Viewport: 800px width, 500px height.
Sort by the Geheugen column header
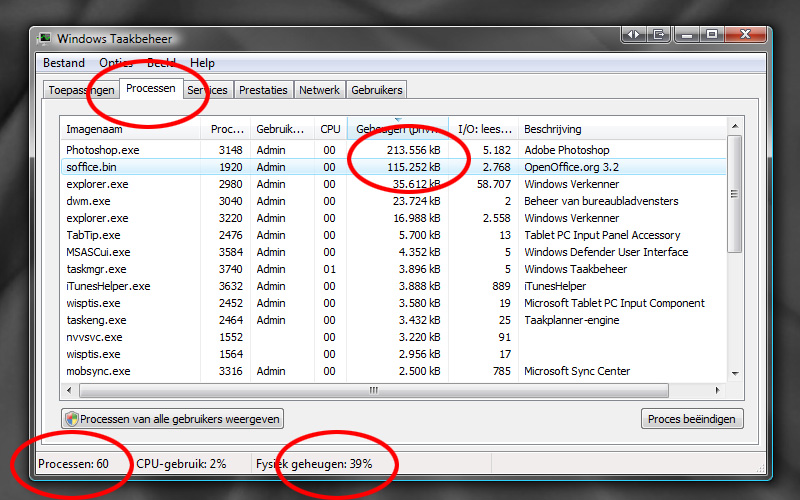pyautogui.click(x=398, y=129)
